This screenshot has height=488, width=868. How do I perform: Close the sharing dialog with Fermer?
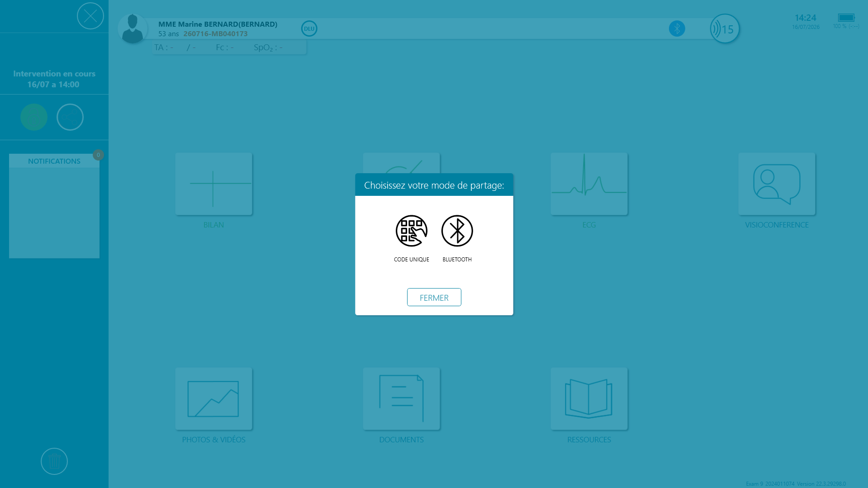click(x=434, y=297)
